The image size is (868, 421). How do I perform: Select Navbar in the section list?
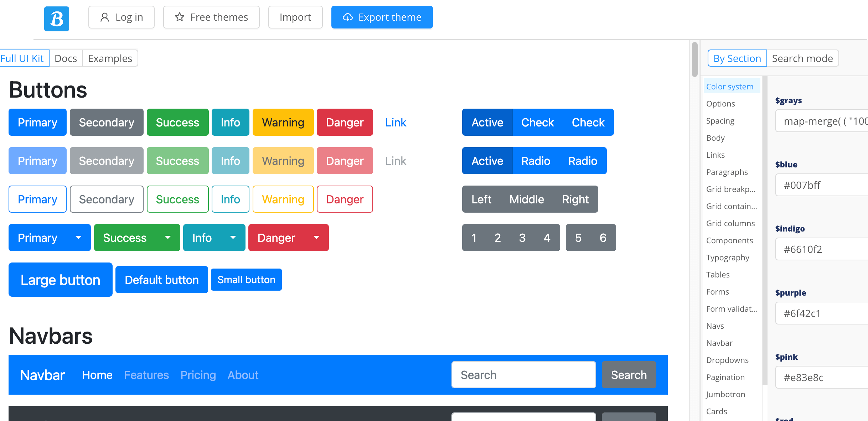pos(719,343)
